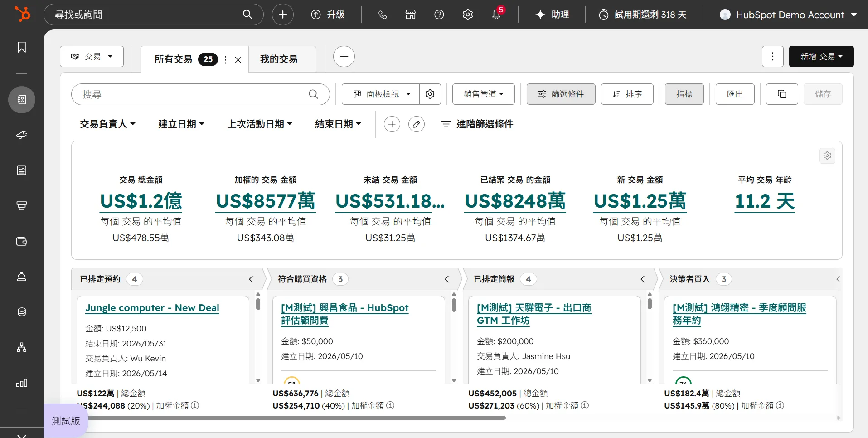Open the 鴻翊精密 - 季度顧問服務年約 deal
Screen dimensions: 868x438
click(739, 314)
